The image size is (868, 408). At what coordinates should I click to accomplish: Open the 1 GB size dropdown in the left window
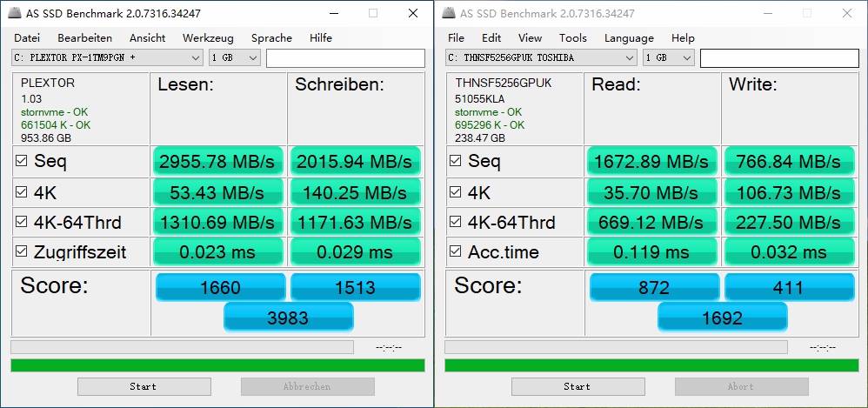point(235,57)
